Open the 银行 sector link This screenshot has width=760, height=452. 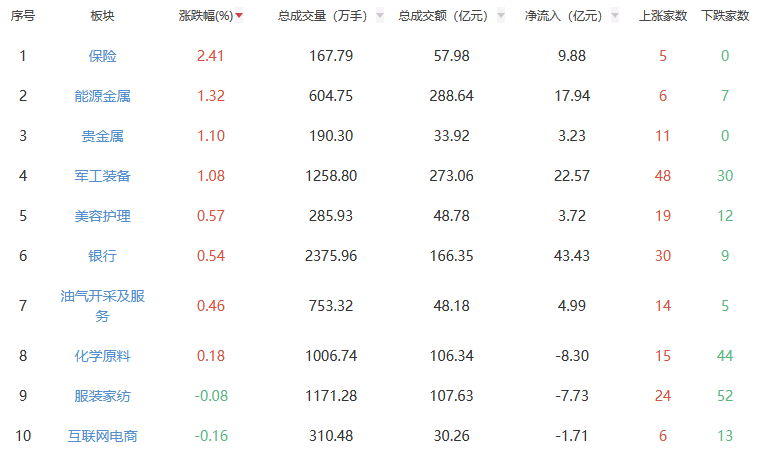pos(102,256)
